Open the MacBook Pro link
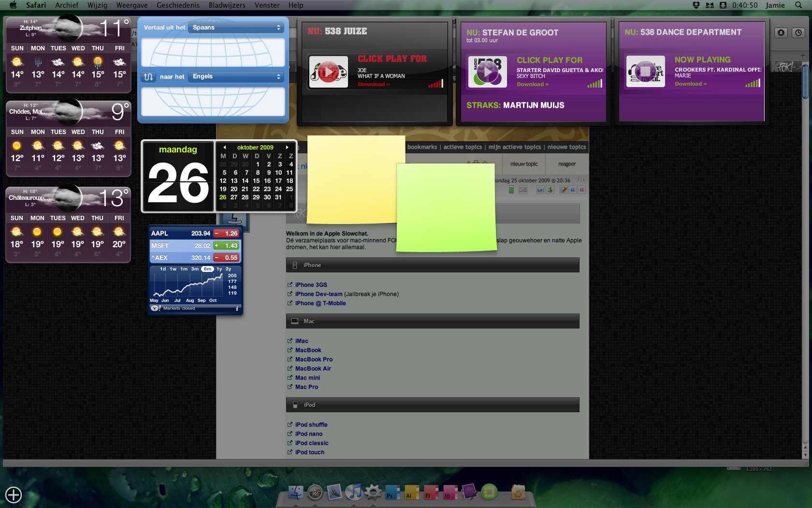The width and height of the screenshot is (812, 508). (x=314, y=359)
